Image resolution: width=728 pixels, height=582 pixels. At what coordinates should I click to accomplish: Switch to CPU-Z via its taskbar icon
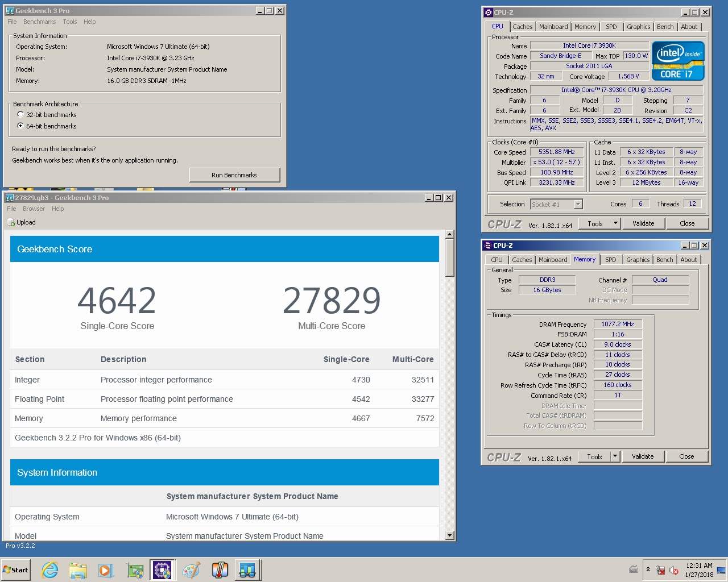pyautogui.click(x=162, y=569)
